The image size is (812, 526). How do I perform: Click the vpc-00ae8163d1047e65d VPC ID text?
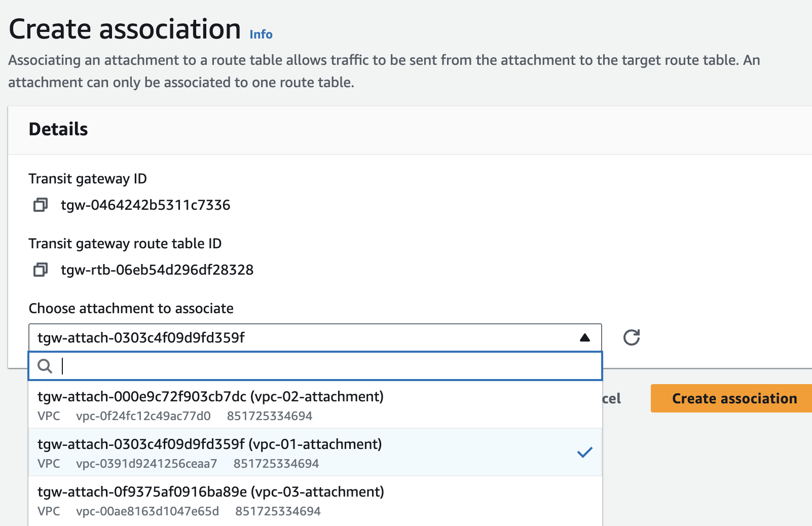(x=147, y=511)
